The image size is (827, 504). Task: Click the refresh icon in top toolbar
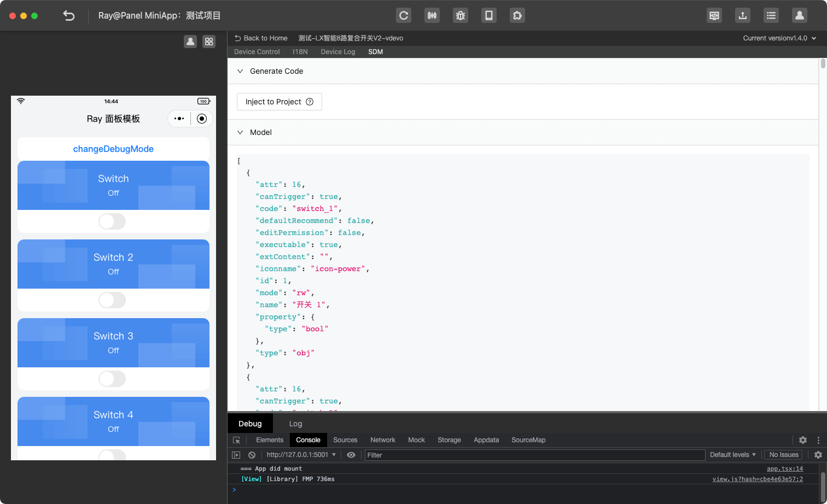(404, 15)
